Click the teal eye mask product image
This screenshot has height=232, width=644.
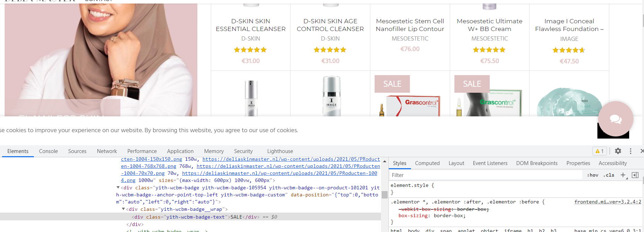569,102
